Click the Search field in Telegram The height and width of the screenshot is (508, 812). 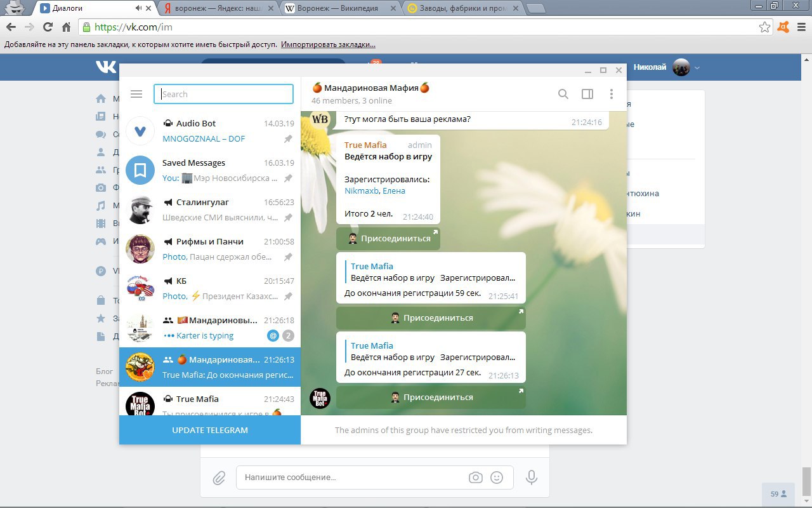point(224,94)
